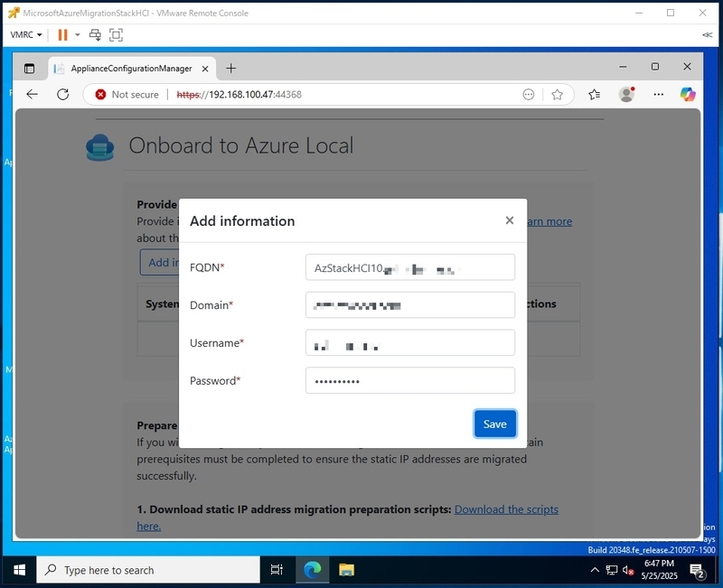Save the Add information dialog
The height and width of the screenshot is (588, 723).
[494, 424]
